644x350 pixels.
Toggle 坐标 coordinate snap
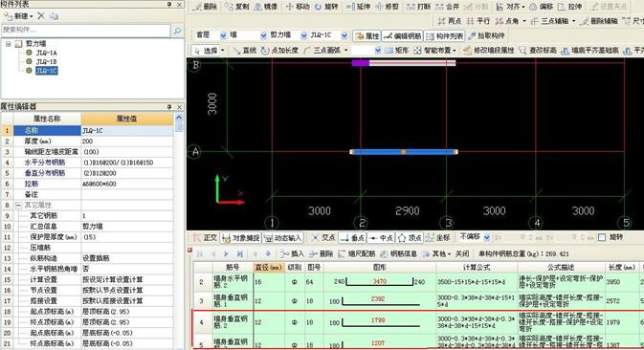[438, 237]
